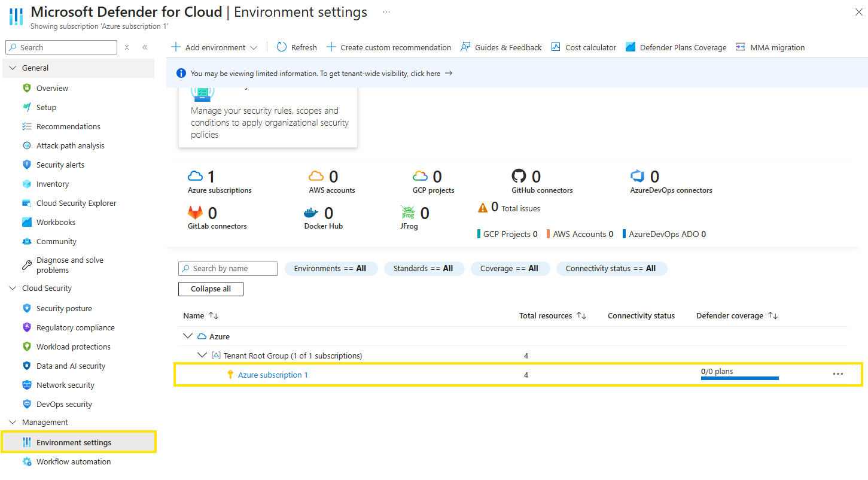Click the Community icon
Image resolution: width=868 pixels, height=480 pixels.
pyautogui.click(x=26, y=241)
